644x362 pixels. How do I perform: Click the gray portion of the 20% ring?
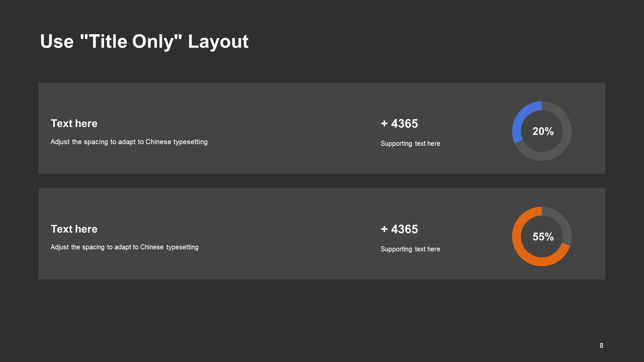point(563,144)
